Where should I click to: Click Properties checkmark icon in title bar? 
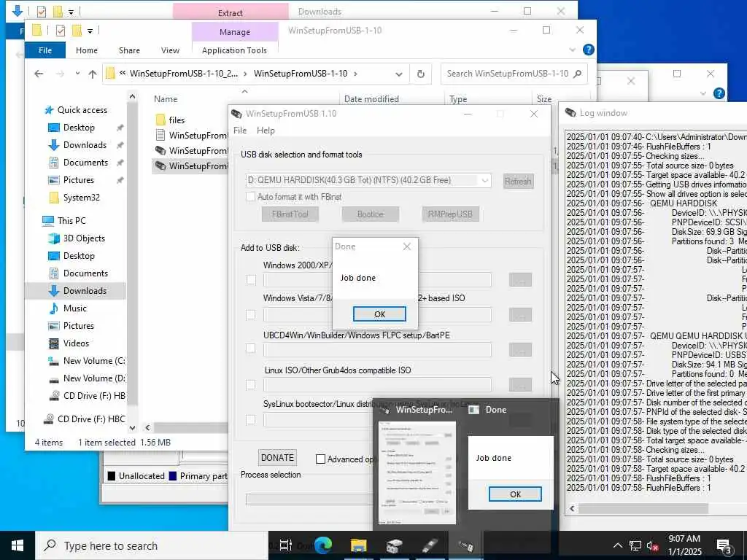click(60, 31)
